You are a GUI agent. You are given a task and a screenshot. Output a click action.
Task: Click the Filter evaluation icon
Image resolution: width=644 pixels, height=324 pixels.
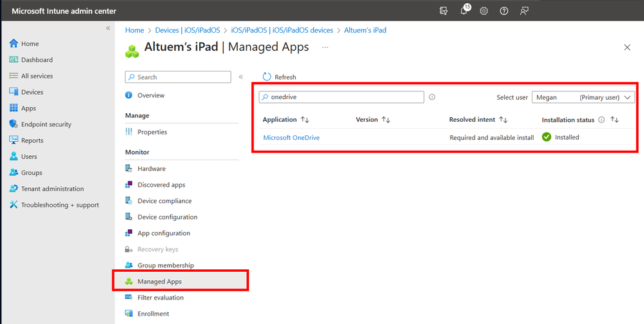tap(128, 298)
